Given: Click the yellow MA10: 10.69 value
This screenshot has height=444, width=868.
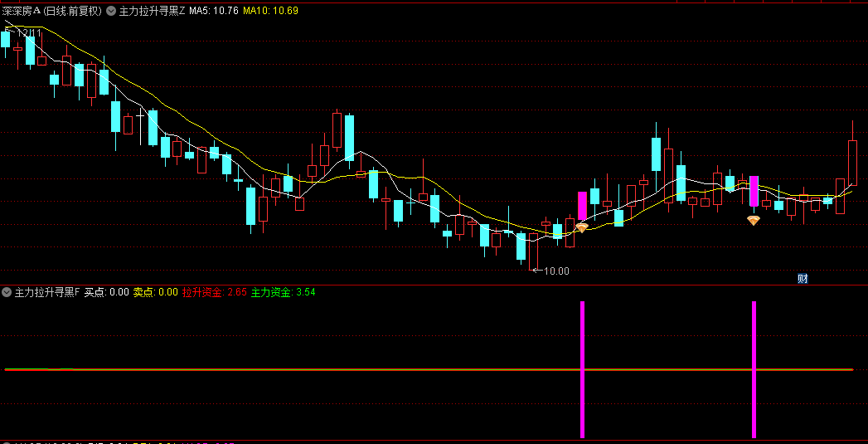Looking at the screenshot, I should tap(270, 11).
